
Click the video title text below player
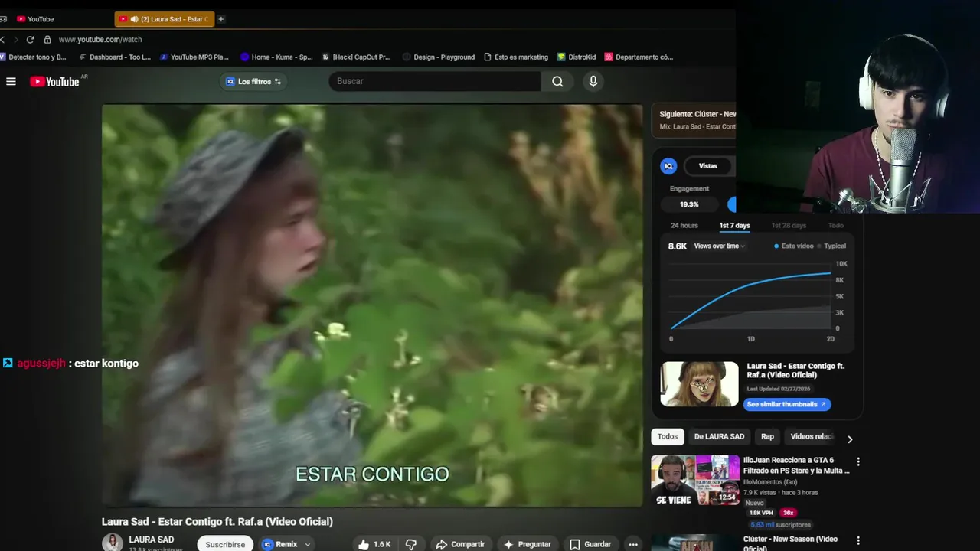(x=217, y=522)
